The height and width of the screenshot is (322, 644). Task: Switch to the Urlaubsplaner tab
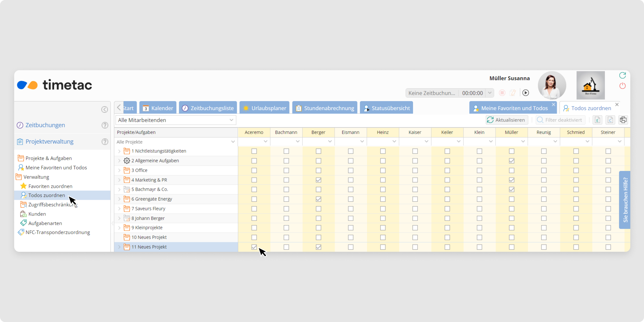(x=264, y=108)
